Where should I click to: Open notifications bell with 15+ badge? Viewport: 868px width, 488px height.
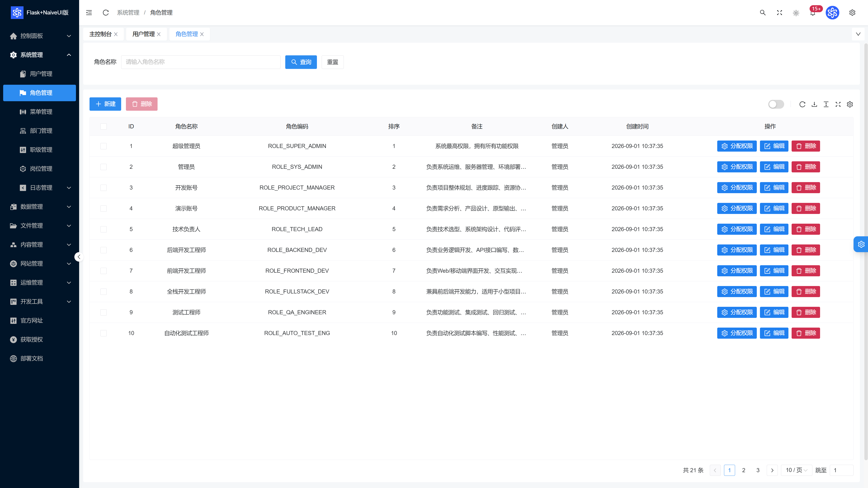point(813,13)
